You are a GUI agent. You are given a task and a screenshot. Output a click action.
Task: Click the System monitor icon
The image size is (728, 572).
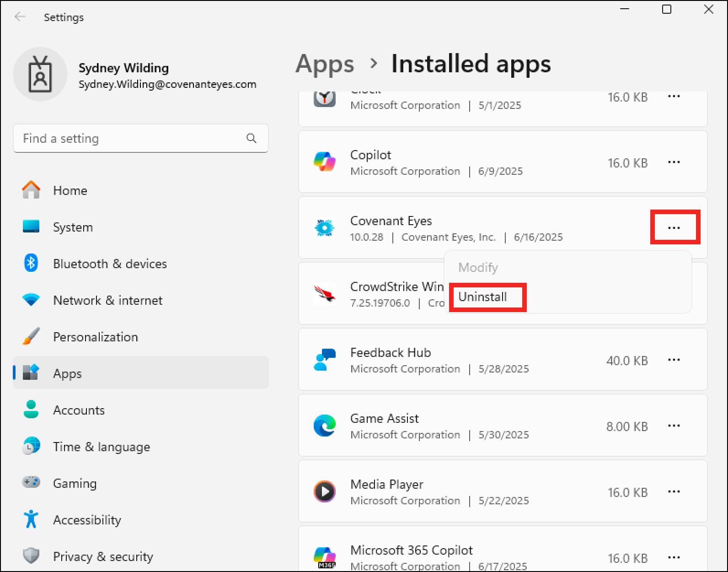pyautogui.click(x=31, y=227)
